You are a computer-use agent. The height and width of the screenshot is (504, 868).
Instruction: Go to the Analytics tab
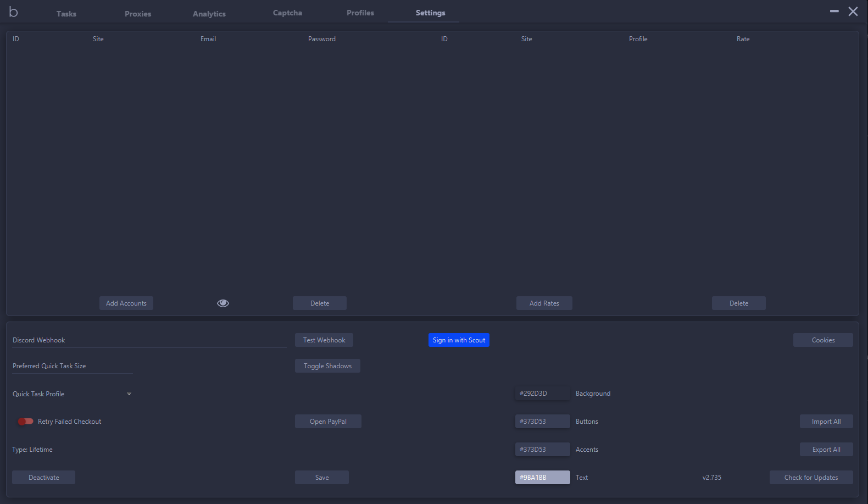click(209, 14)
